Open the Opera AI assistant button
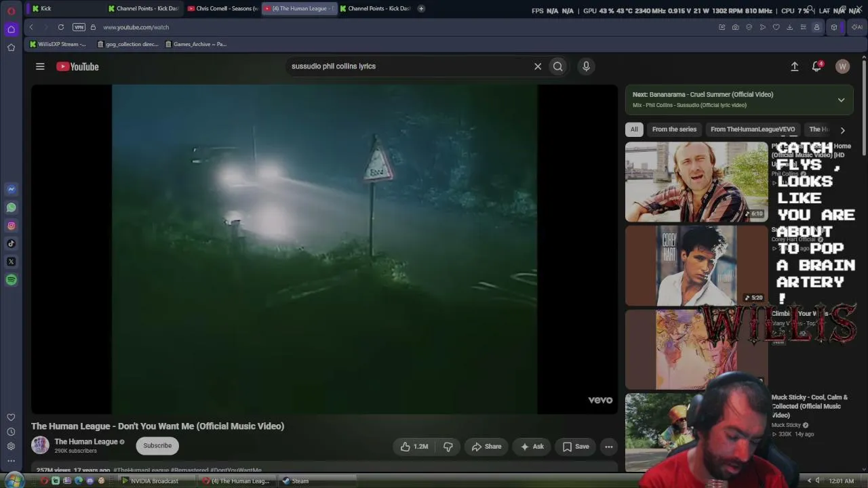The width and height of the screenshot is (868, 488). point(857,27)
